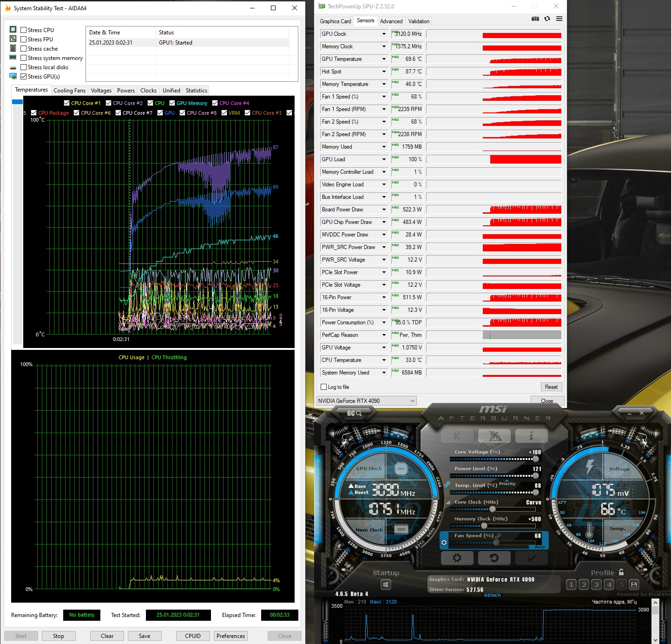Open the GPU-Z Advanced tab
The image size is (671, 644).
tap(391, 21)
